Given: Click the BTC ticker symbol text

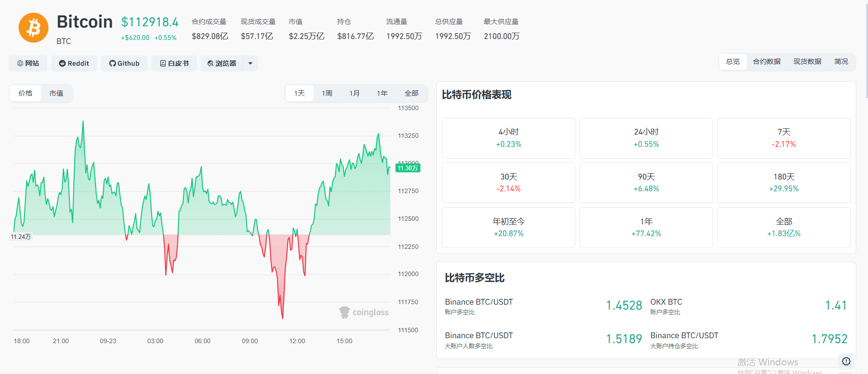Looking at the screenshot, I should pyautogui.click(x=64, y=41).
